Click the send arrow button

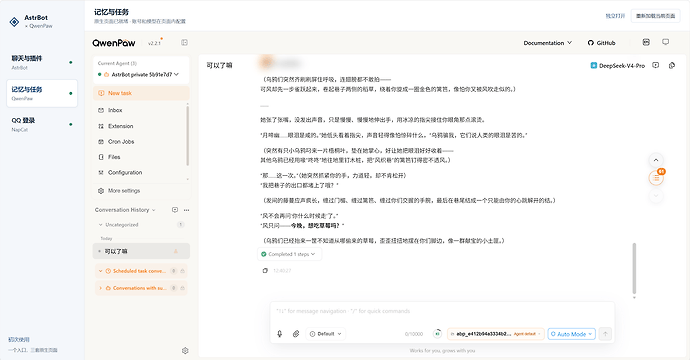coord(605,334)
